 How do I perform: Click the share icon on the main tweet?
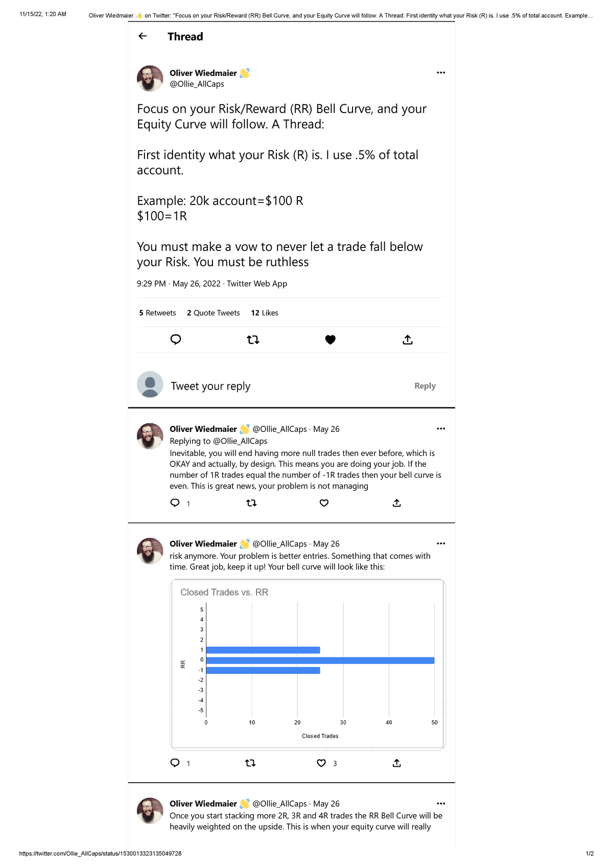[408, 339]
